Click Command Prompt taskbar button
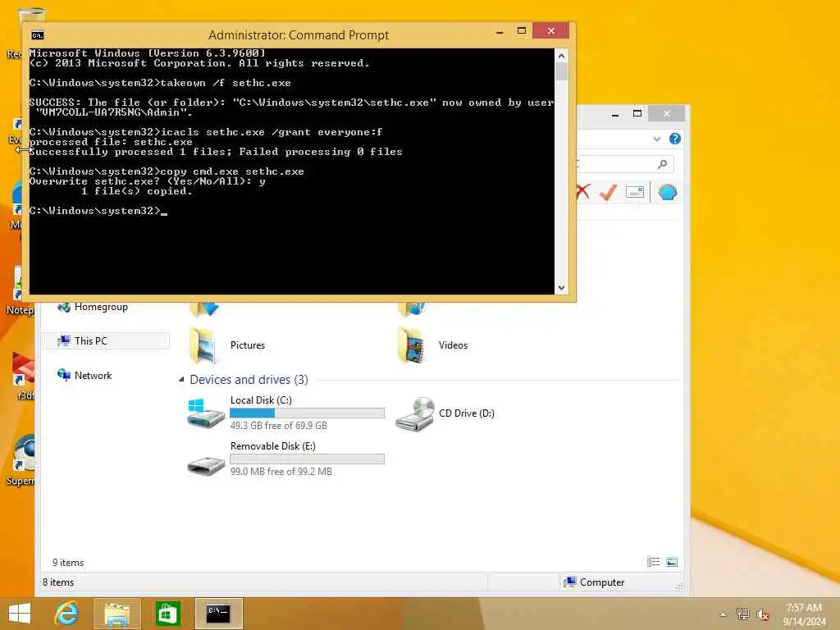This screenshot has height=630, width=840. click(x=218, y=614)
